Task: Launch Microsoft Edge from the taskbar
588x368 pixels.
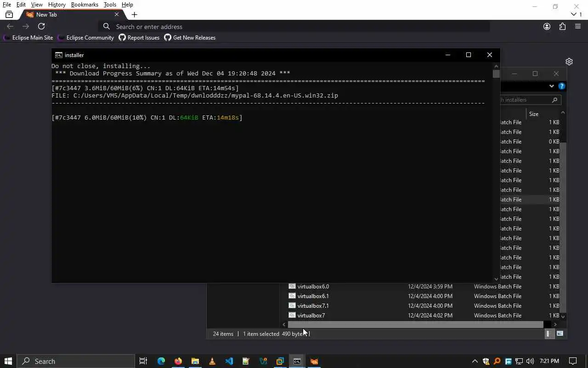Action: point(161,361)
